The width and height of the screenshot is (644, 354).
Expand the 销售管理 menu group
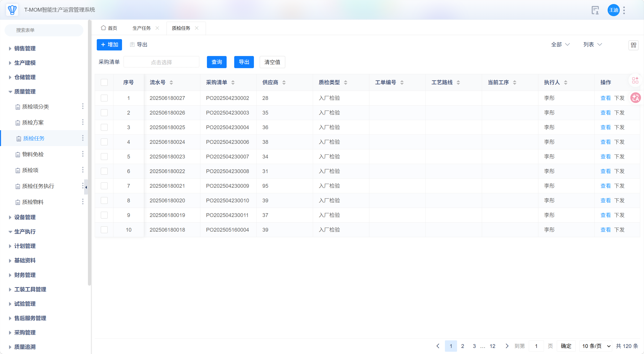click(x=25, y=48)
